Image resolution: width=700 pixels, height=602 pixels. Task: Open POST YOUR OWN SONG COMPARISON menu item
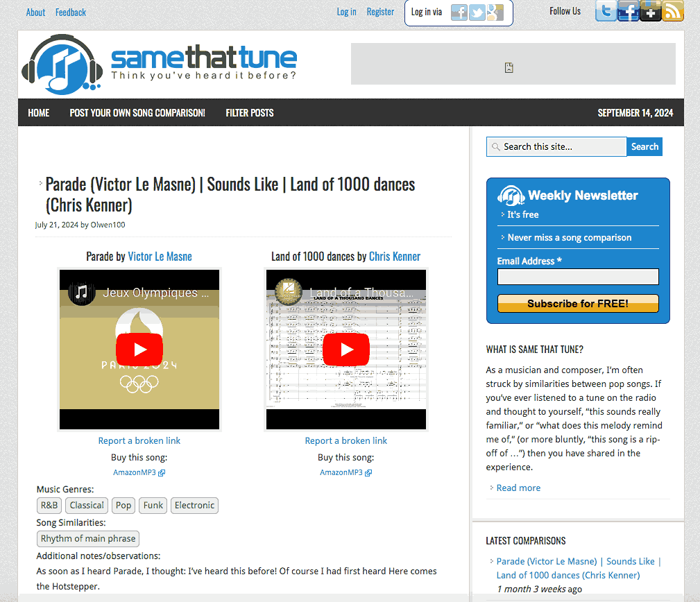tap(137, 113)
